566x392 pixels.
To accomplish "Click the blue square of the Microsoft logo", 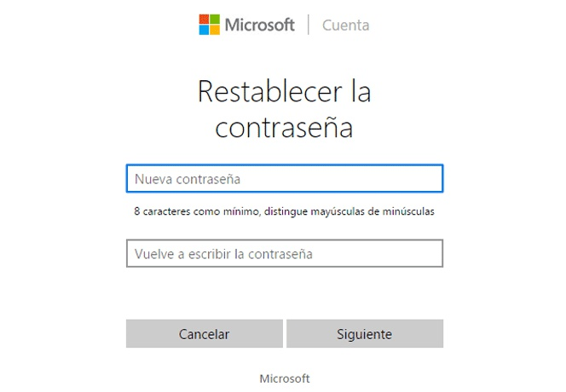I will click(205, 30).
